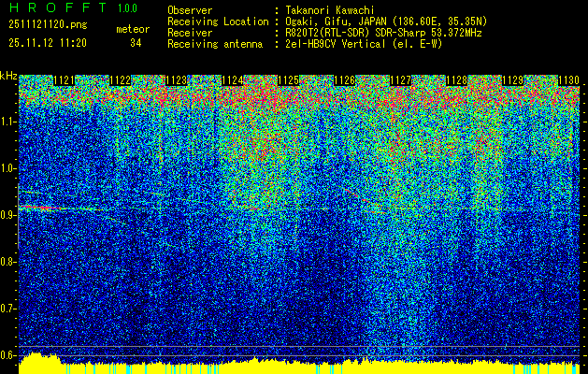The width and height of the screenshot is (588, 374).
Task: Click the kHz axis unit label
Action: [9, 75]
